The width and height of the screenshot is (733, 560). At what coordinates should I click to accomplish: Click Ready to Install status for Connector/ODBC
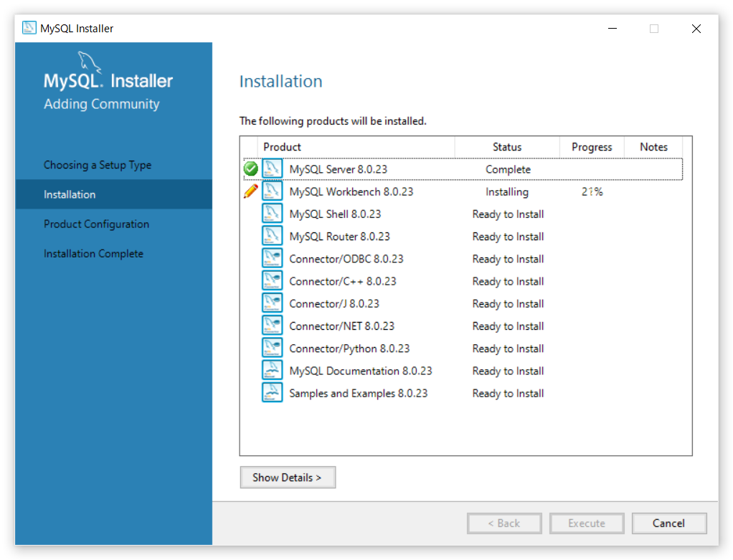click(508, 259)
